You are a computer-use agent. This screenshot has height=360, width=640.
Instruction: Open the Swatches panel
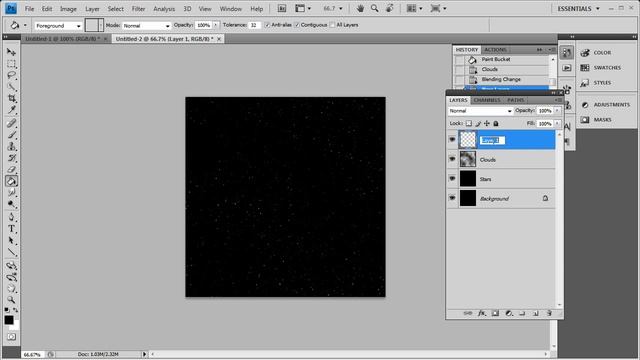[x=602, y=68]
